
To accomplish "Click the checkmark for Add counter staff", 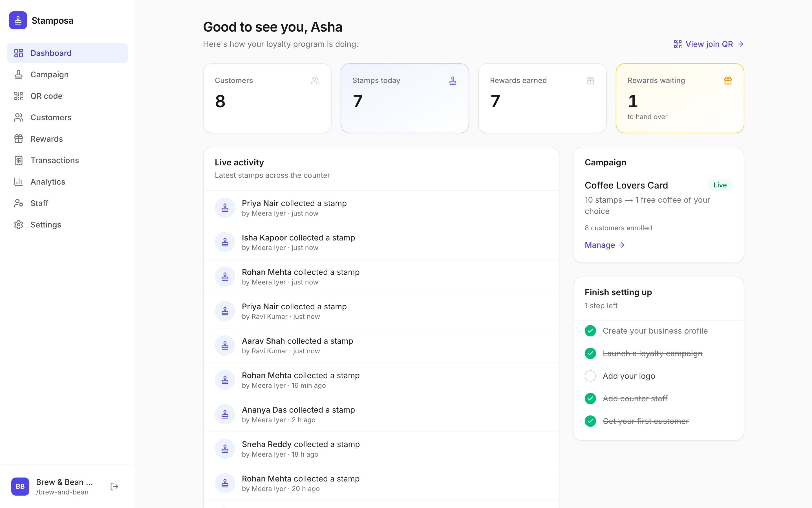I will 590,398.
